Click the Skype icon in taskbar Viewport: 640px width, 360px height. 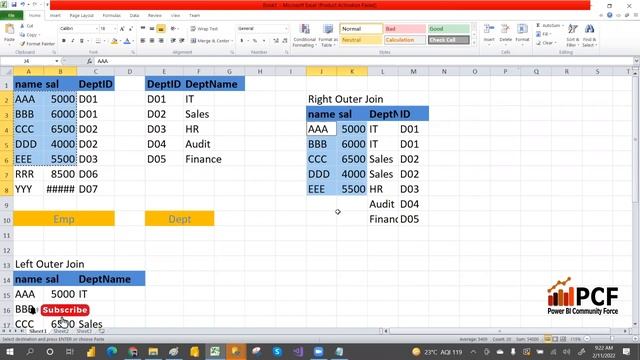(277, 351)
